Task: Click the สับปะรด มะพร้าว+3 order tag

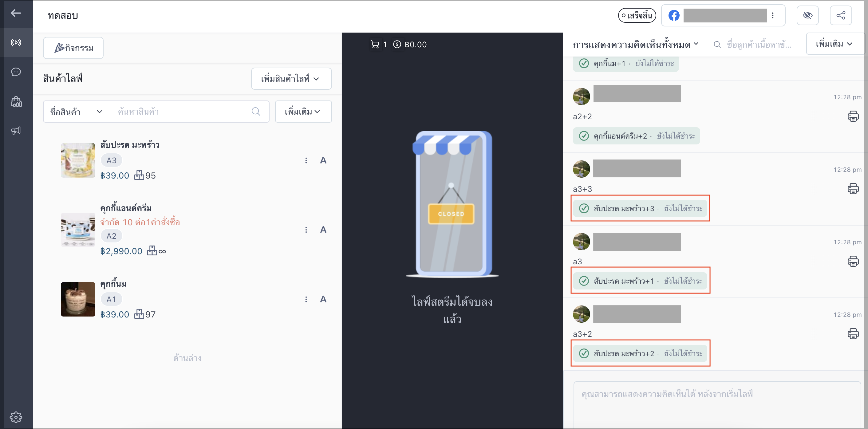Action: (640, 208)
